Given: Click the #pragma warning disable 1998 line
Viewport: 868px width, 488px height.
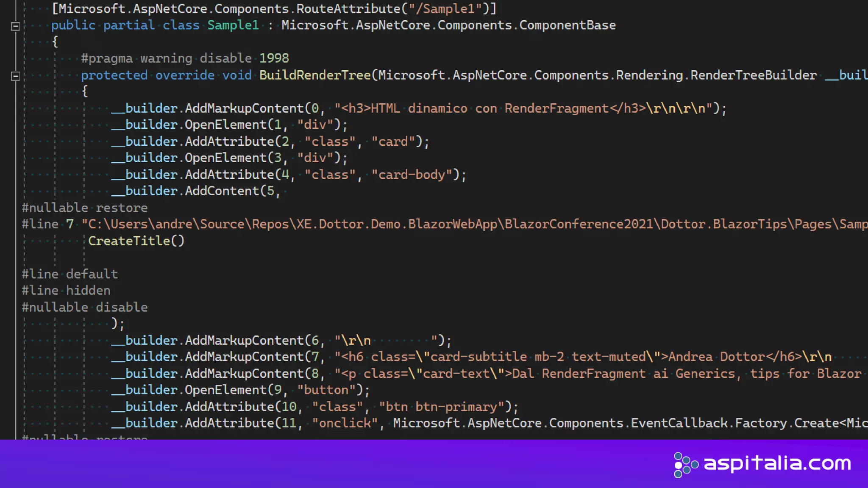Looking at the screenshot, I should click(185, 58).
